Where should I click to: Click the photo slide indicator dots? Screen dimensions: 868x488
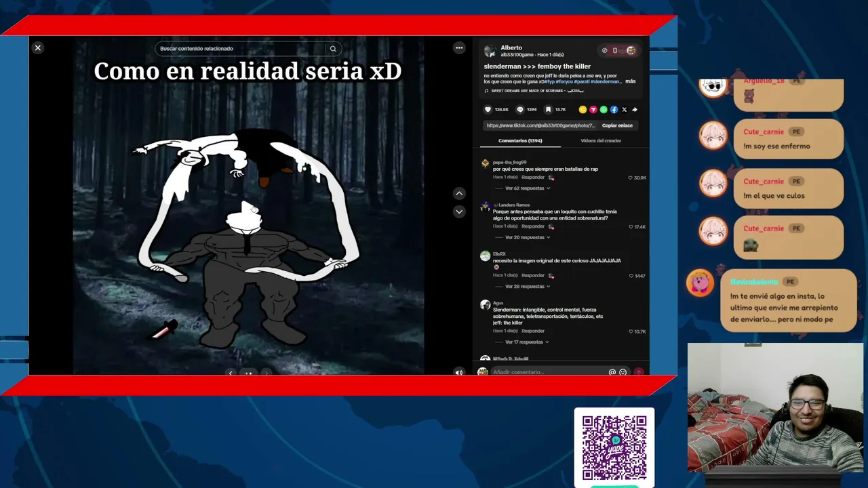[x=248, y=373]
